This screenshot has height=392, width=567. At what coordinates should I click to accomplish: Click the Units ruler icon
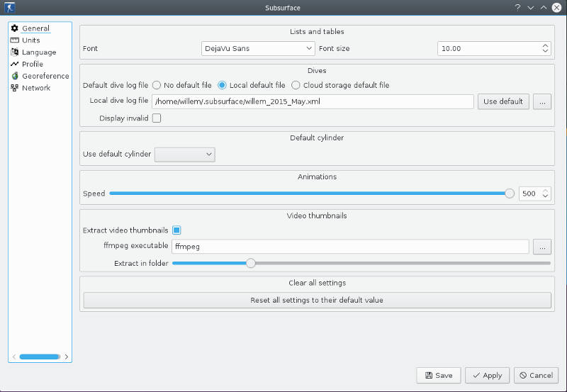click(15, 40)
